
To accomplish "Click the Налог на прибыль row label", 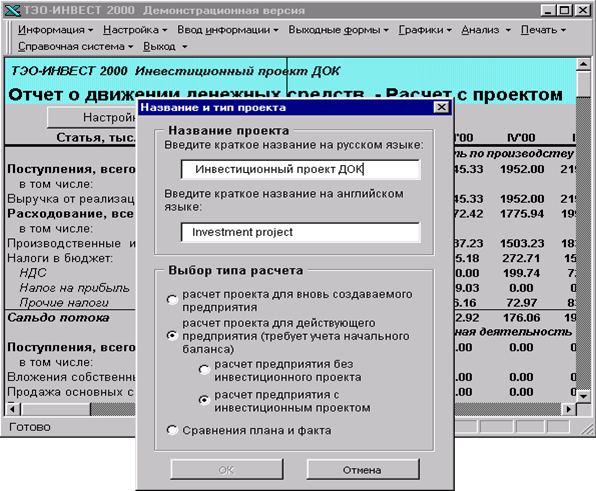I will pos(74,288).
